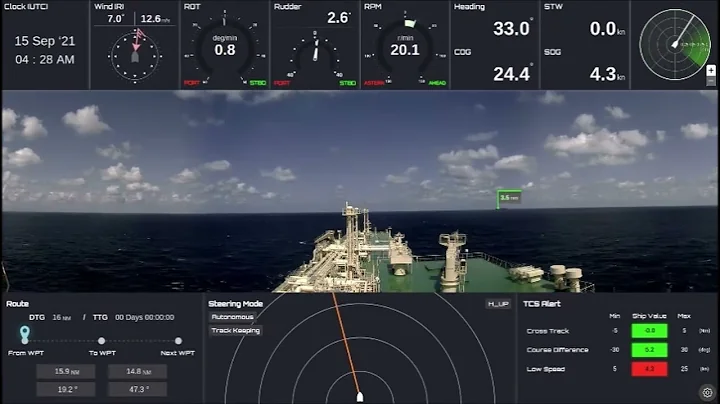Click the 3.5 nm target marker

tap(509, 198)
